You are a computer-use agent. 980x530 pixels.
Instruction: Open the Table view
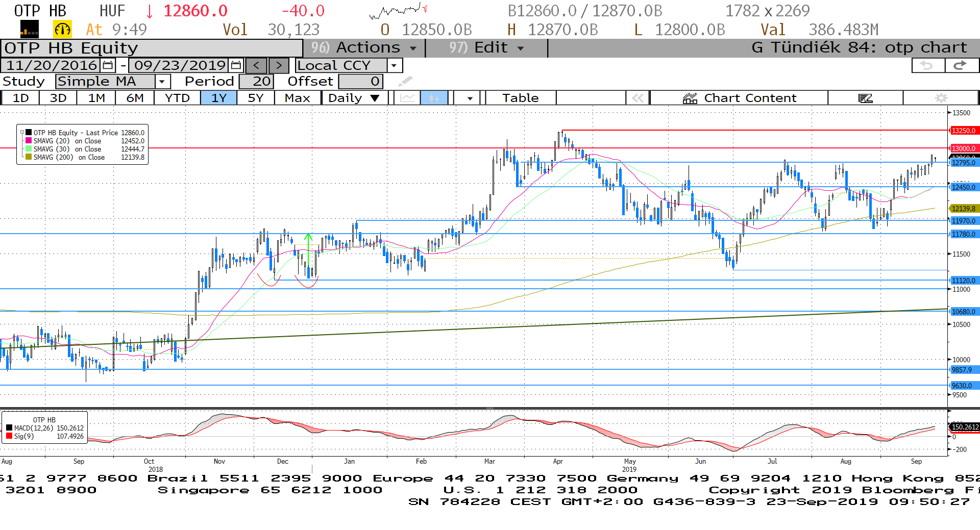coord(521,98)
